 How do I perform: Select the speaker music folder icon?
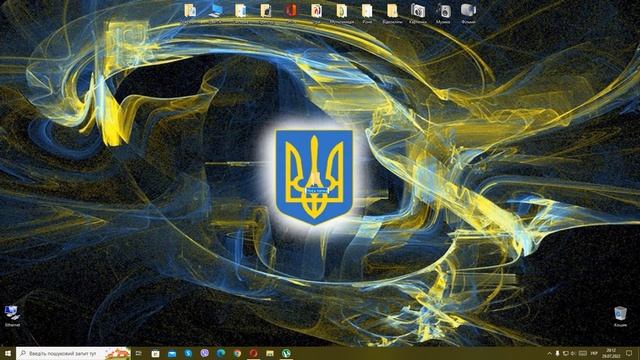pos(443,12)
